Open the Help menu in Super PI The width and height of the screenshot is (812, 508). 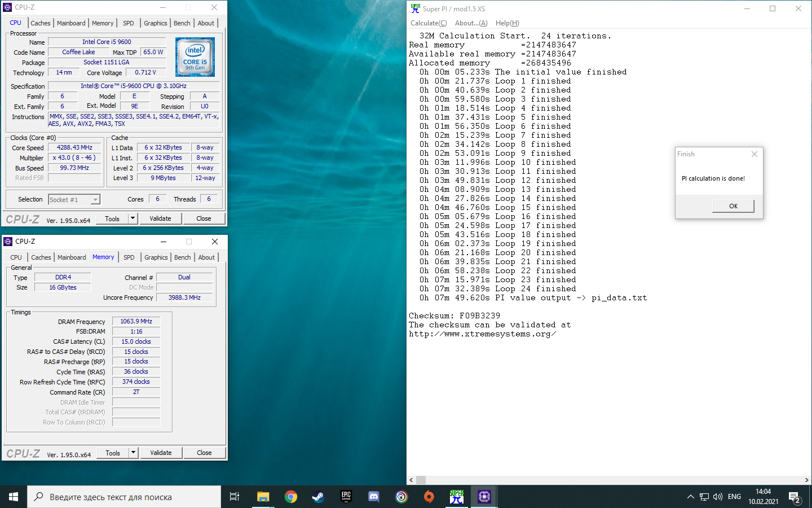507,23
